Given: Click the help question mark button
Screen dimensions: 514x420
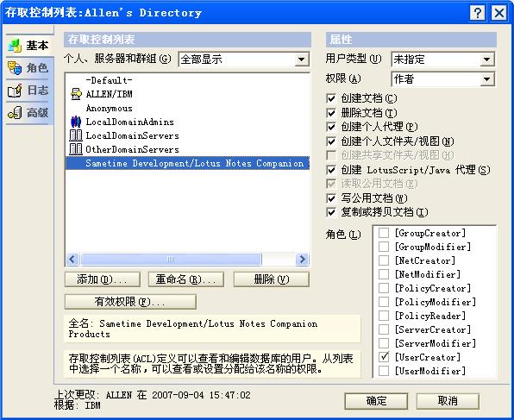Looking at the screenshot, I should (477, 13).
